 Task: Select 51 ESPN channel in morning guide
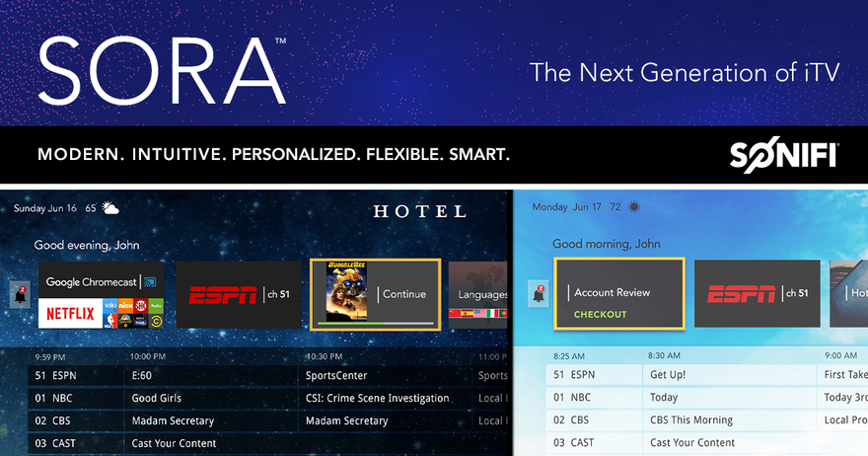tap(594, 375)
